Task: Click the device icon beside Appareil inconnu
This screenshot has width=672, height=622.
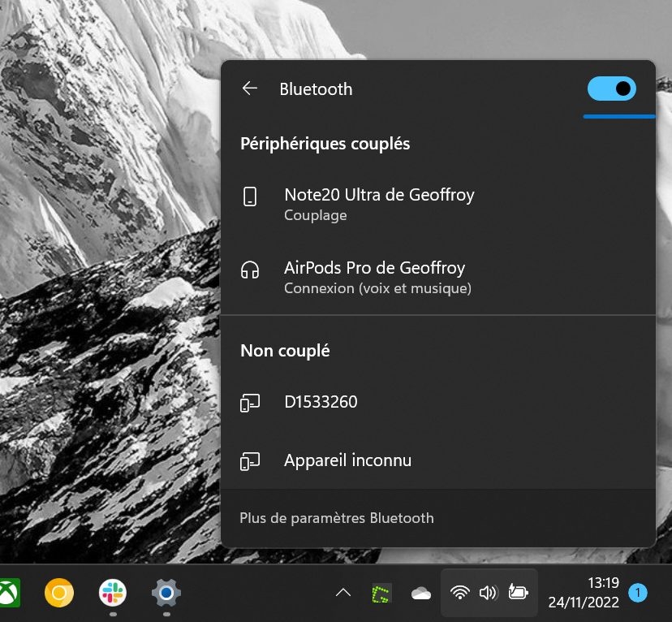Action: click(x=250, y=461)
